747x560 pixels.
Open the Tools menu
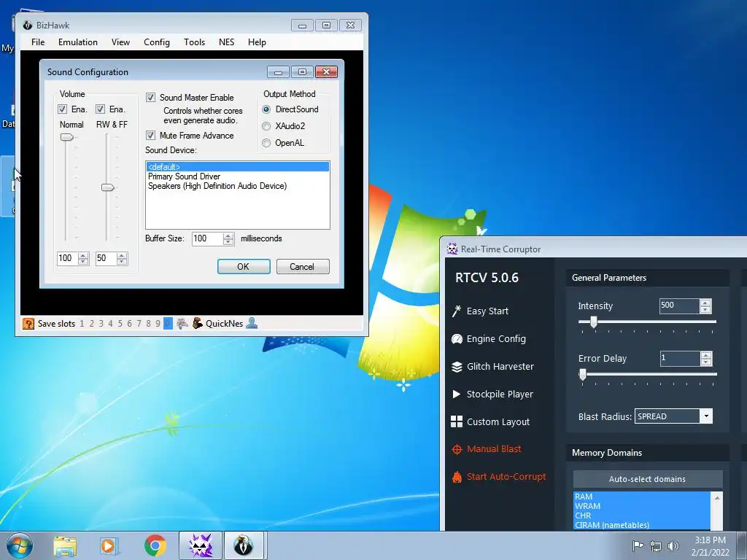pos(194,42)
